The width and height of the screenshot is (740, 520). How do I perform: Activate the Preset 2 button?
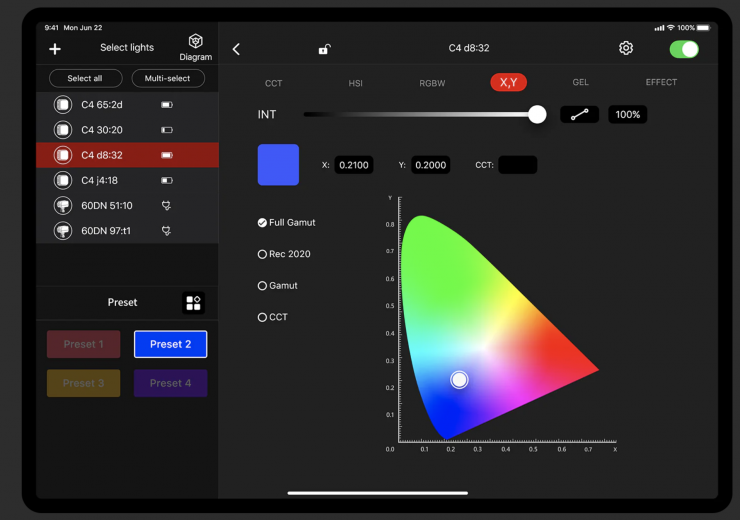pyautogui.click(x=170, y=344)
